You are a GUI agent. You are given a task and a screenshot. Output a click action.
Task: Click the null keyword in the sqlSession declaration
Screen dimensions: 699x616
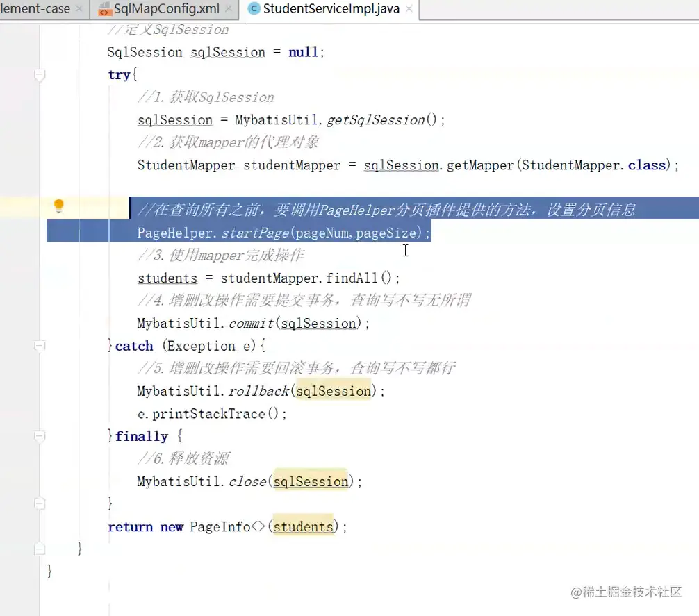(x=303, y=52)
